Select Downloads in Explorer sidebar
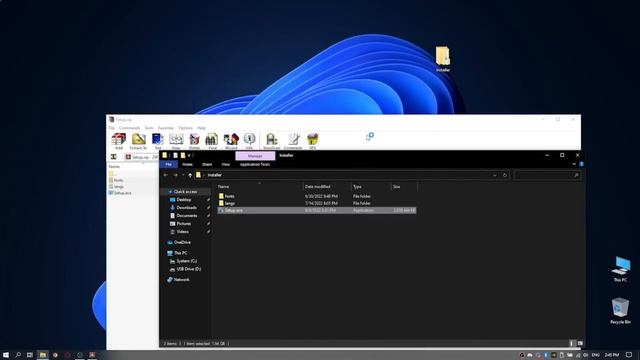 click(x=187, y=207)
